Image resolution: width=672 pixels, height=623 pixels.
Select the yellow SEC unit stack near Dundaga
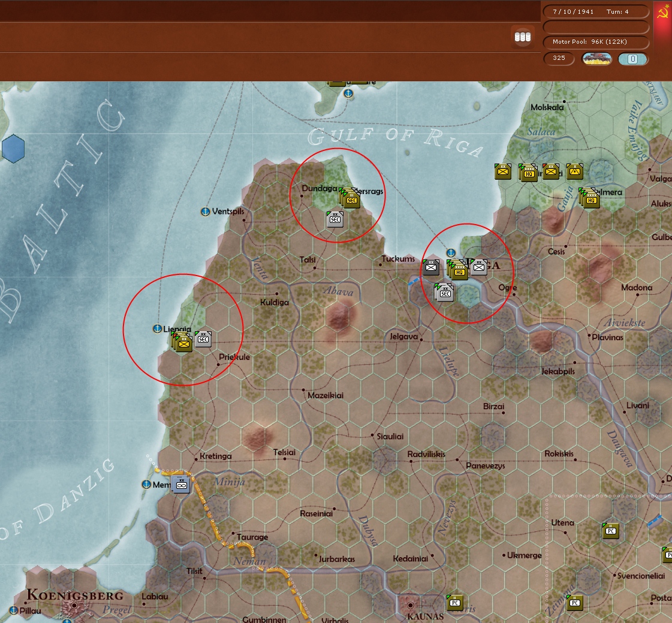pyautogui.click(x=351, y=198)
